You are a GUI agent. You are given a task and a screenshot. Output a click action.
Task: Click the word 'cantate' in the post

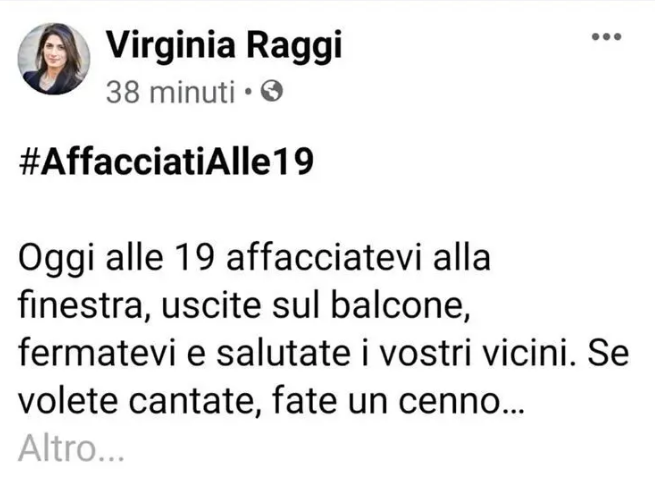pyautogui.click(x=191, y=402)
